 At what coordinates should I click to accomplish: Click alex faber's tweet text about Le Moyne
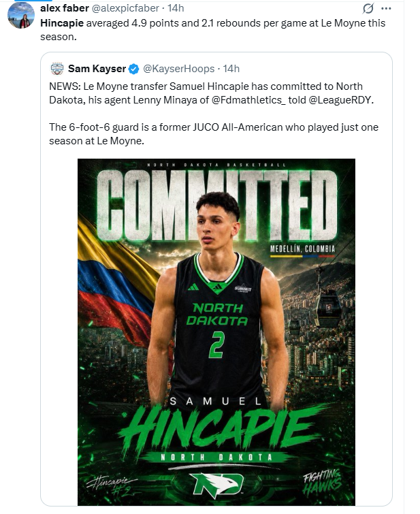pos(213,30)
